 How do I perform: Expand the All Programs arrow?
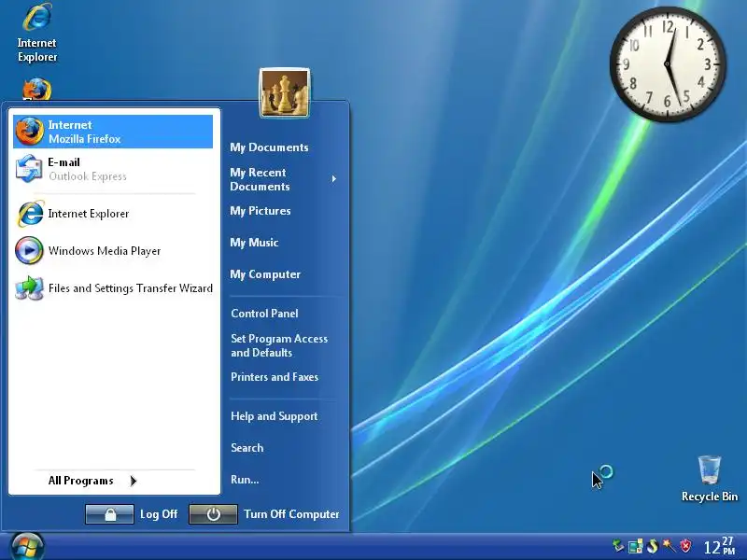(x=134, y=481)
